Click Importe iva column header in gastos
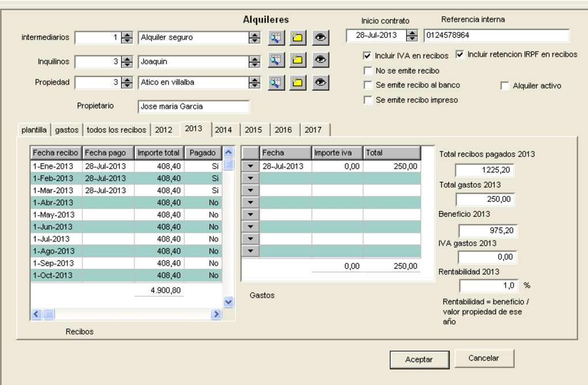Viewport: 588px width, 385px height. [337, 153]
